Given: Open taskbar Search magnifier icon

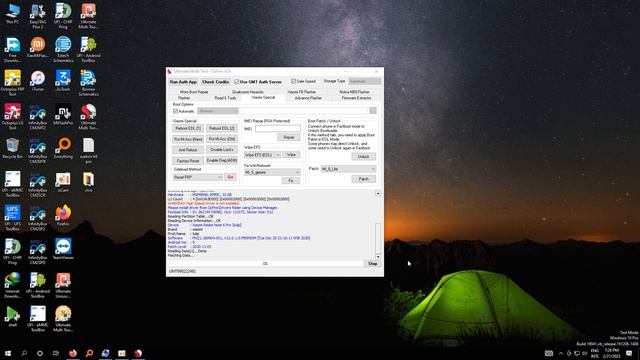Looking at the screenshot, I should pyautogui.click(x=24, y=353).
